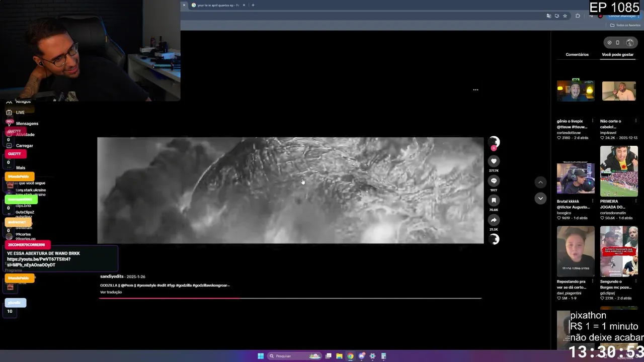Select the 'your lie in april' browser tab
The width and height of the screenshot is (644, 362).
[217, 5]
